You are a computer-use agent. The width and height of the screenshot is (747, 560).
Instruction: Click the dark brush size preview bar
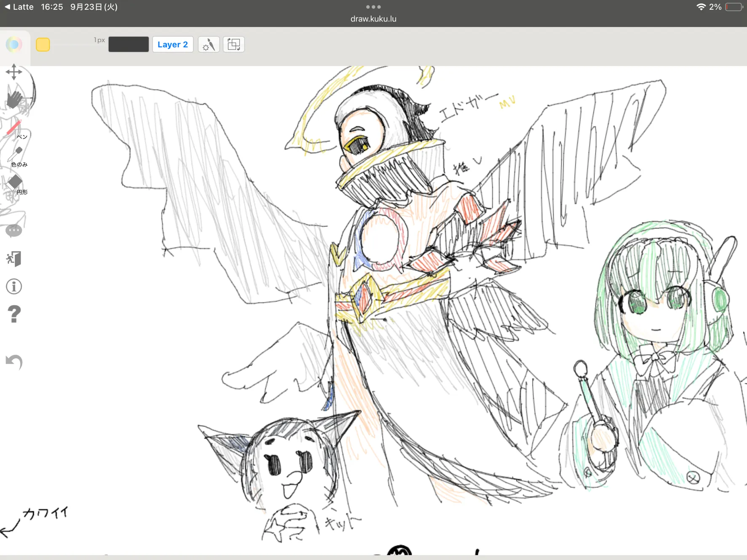(x=129, y=44)
